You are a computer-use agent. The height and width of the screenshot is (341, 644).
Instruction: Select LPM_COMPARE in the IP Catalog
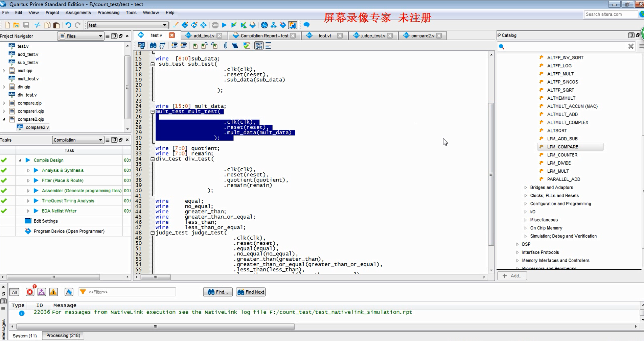click(562, 147)
